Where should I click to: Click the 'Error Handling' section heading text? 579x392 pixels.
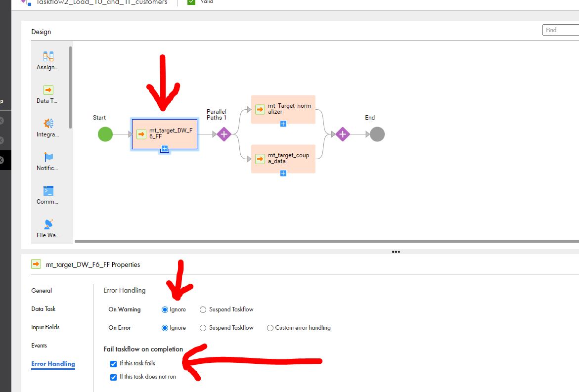125,291
